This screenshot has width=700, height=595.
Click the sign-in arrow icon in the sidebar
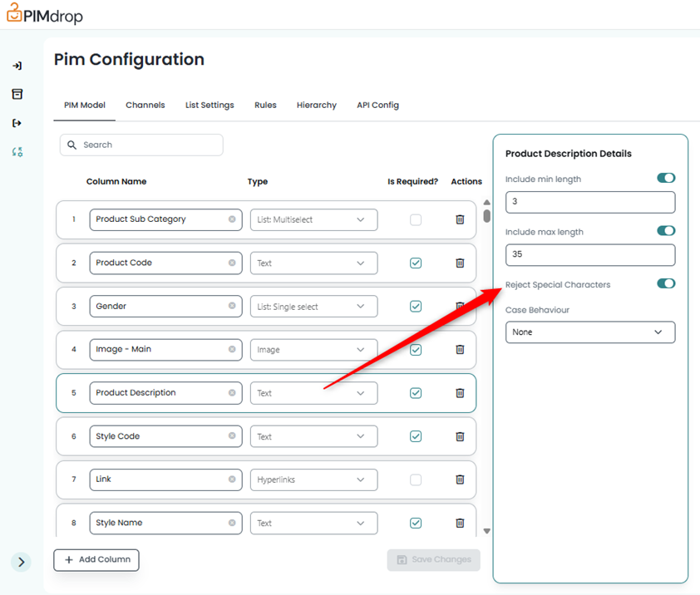point(17,66)
